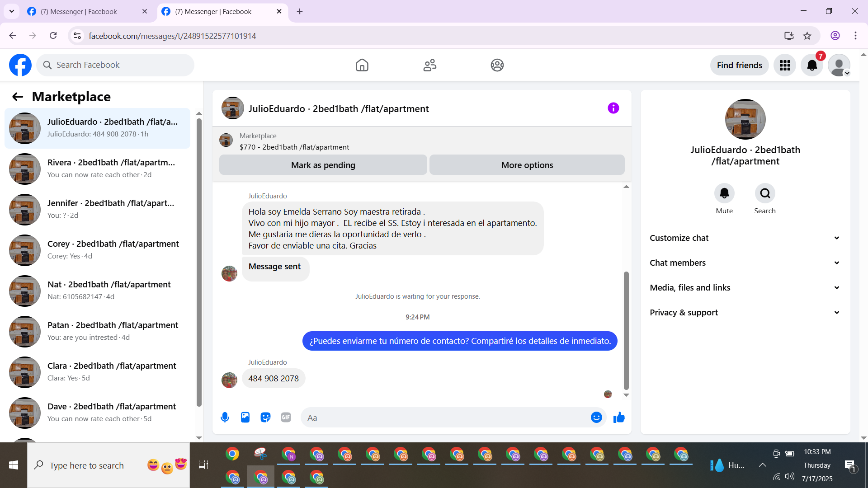868x488 pixels.
Task: Click the More options button
Action: [x=527, y=165]
